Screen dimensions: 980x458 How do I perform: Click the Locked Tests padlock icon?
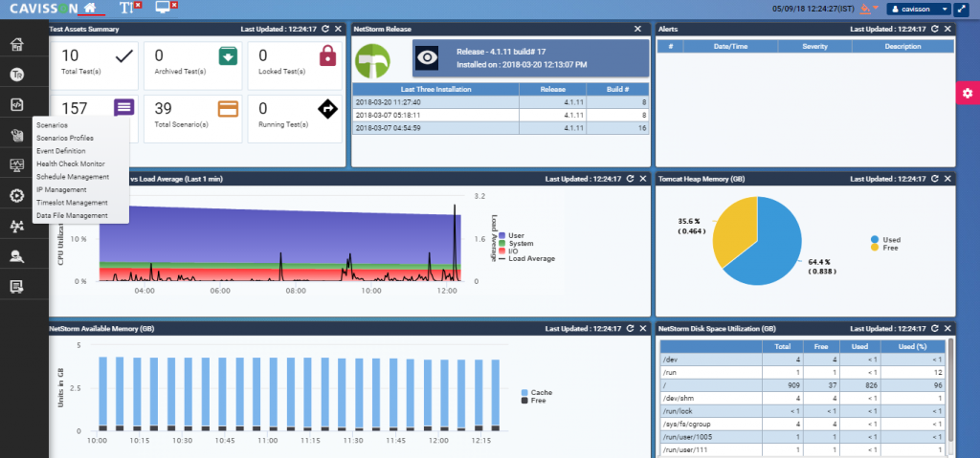[x=328, y=56]
